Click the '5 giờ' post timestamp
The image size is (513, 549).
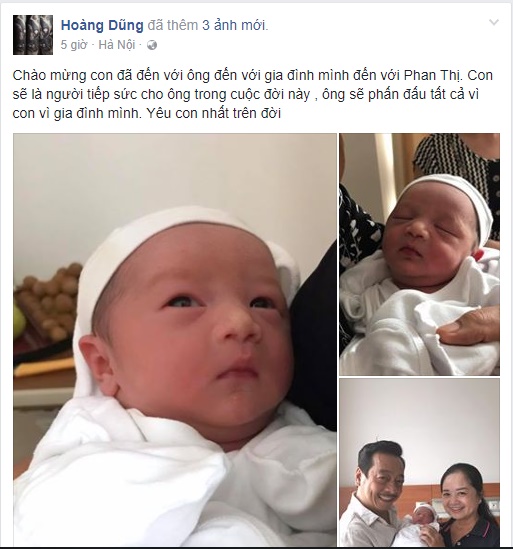(74, 45)
